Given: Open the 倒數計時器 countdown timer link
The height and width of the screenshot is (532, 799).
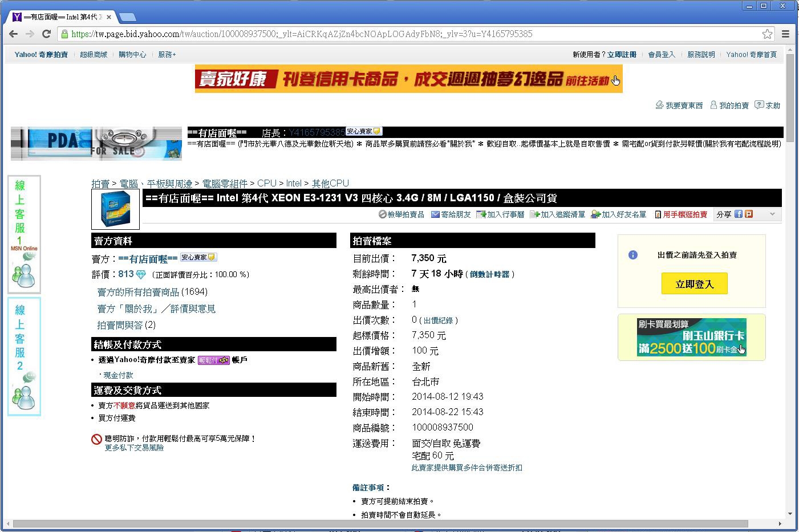Looking at the screenshot, I should [490, 274].
